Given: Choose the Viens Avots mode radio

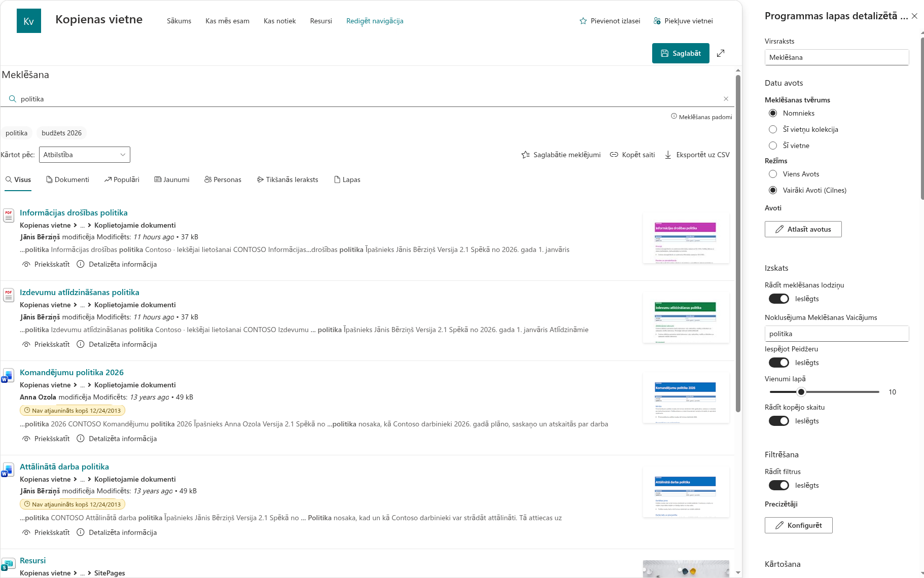Looking at the screenshot, I should 773,174.
